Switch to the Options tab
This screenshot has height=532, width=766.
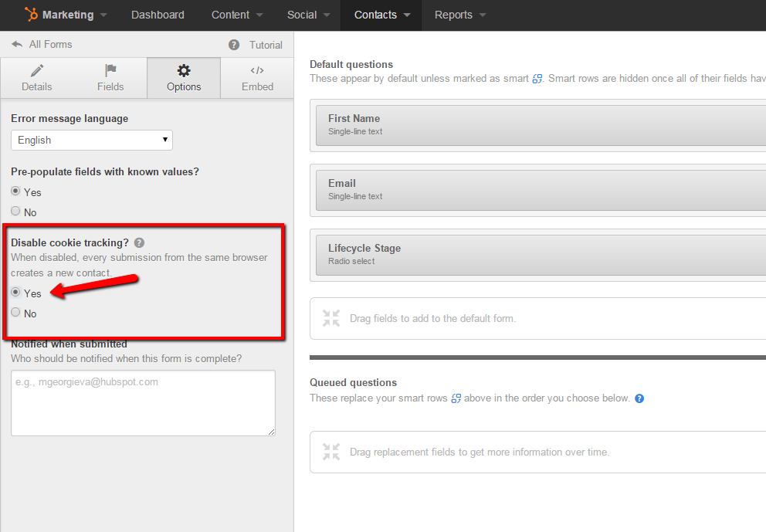point(183,77)
